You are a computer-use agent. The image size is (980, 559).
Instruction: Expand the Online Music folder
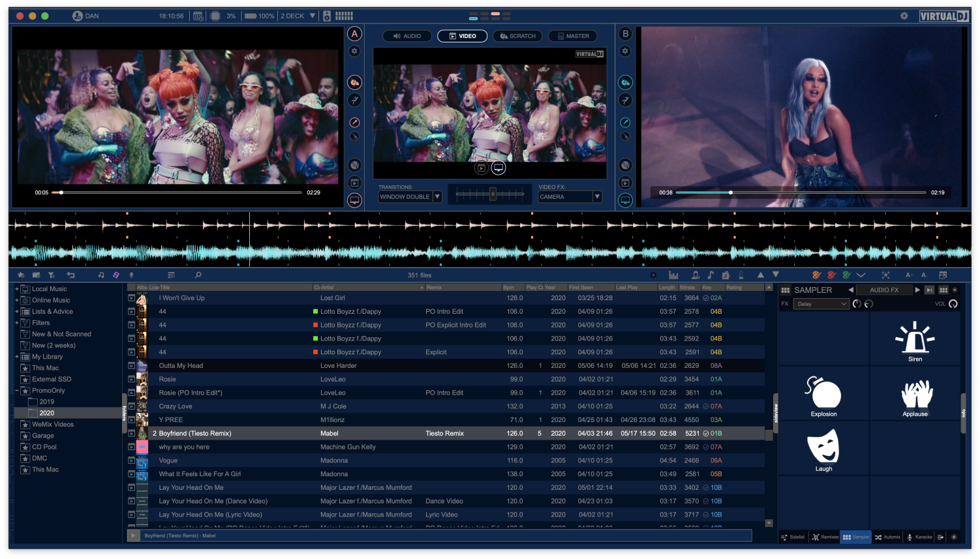17,300
